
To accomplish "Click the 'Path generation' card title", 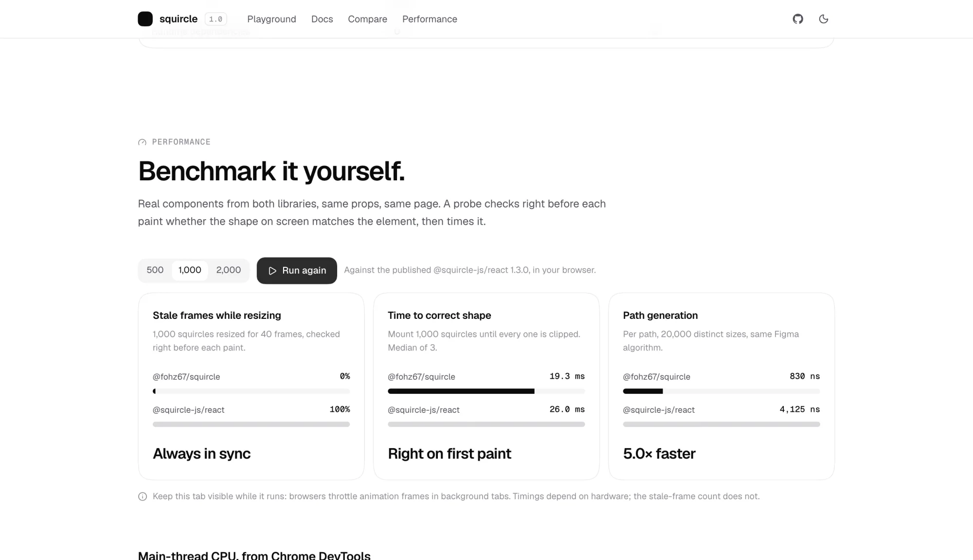I will point(660,315).
